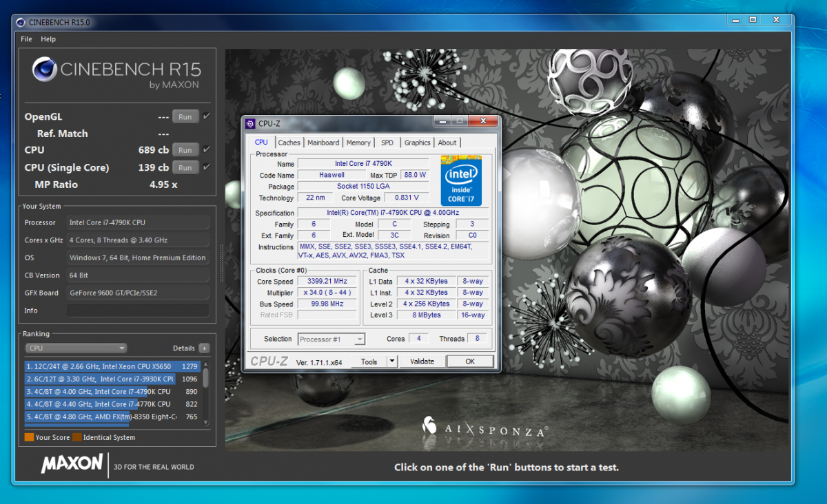
Task: Open the Graphics tab in CPU-Z
Action: click(417, 143)
